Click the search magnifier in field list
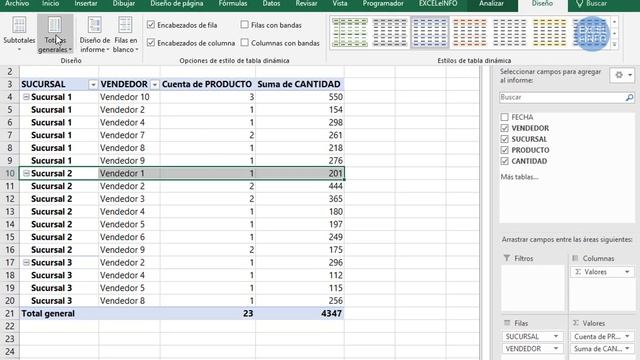The width and height of the screenshot is (640, 360). [x=629, y=98]
